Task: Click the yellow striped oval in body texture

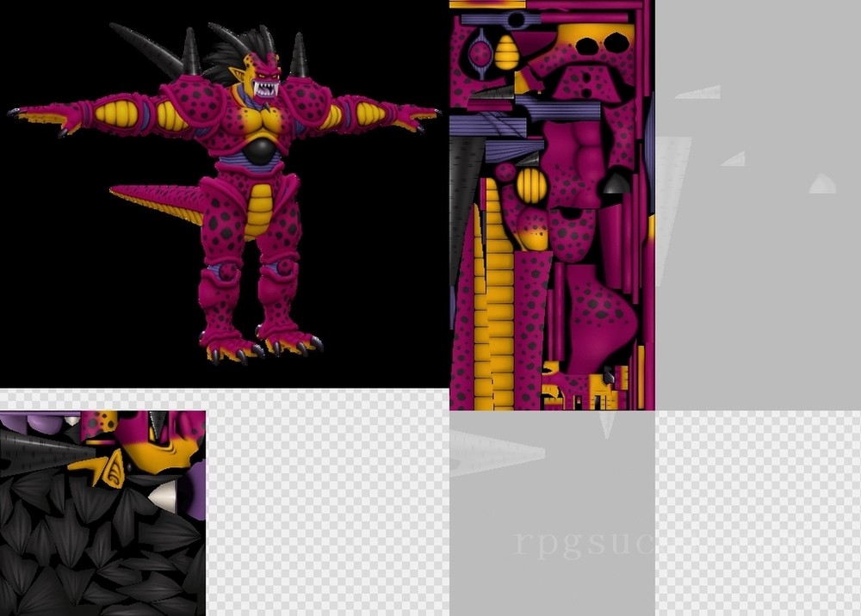Action: (x=531, y=184)
